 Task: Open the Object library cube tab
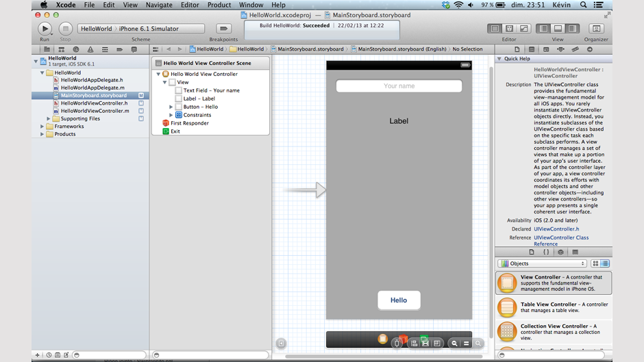click(x=560, y=252)
